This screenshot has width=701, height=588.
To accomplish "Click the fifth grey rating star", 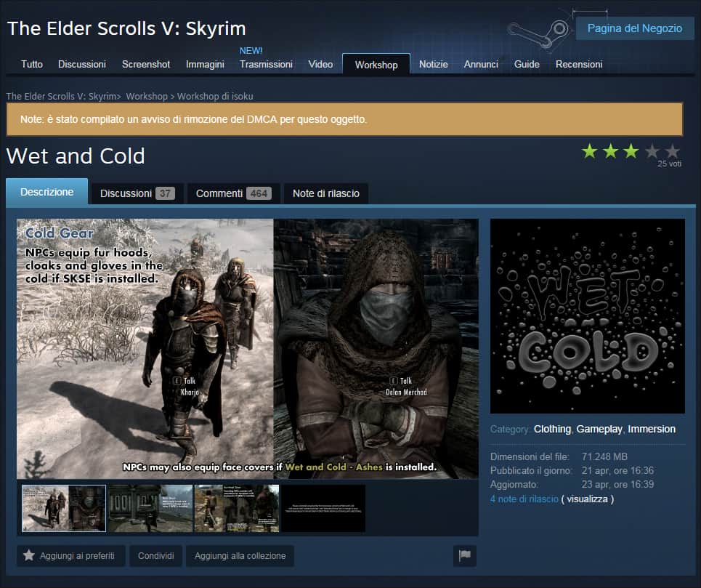I will click(672, 152).
